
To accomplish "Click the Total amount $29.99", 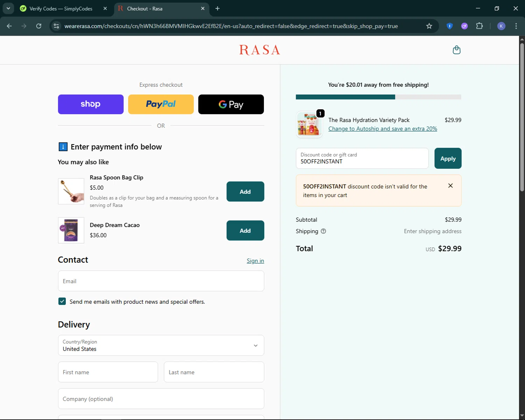I will (450, 248).
